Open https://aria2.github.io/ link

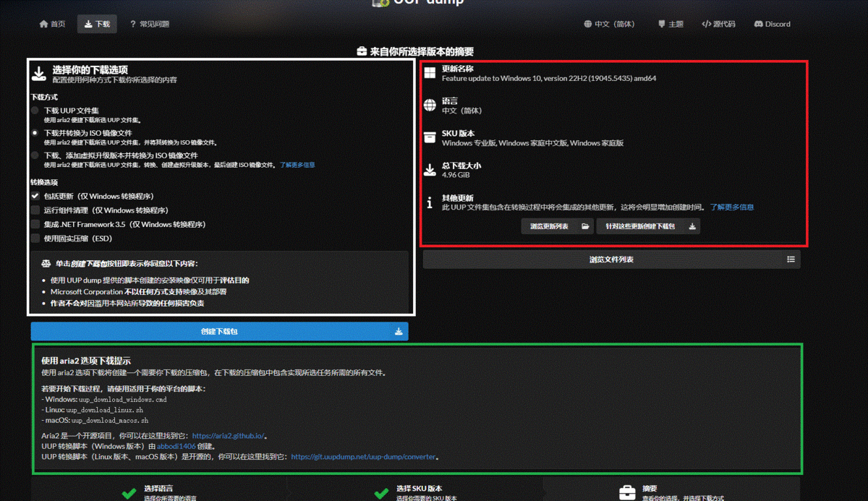(x=229, y=436)
